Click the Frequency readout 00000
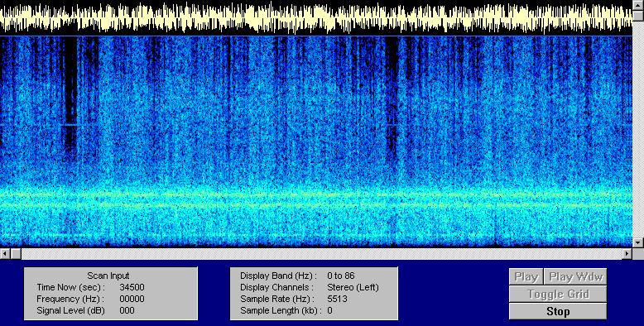Screen dimensions: 644x326 click(x=132, y=299)
